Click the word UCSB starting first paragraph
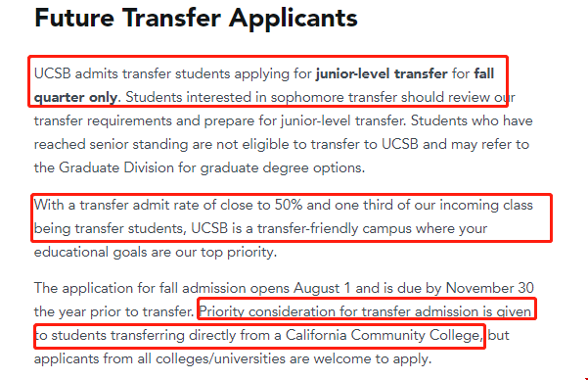The height and width of the screenshot is (380, 588). 53,73
